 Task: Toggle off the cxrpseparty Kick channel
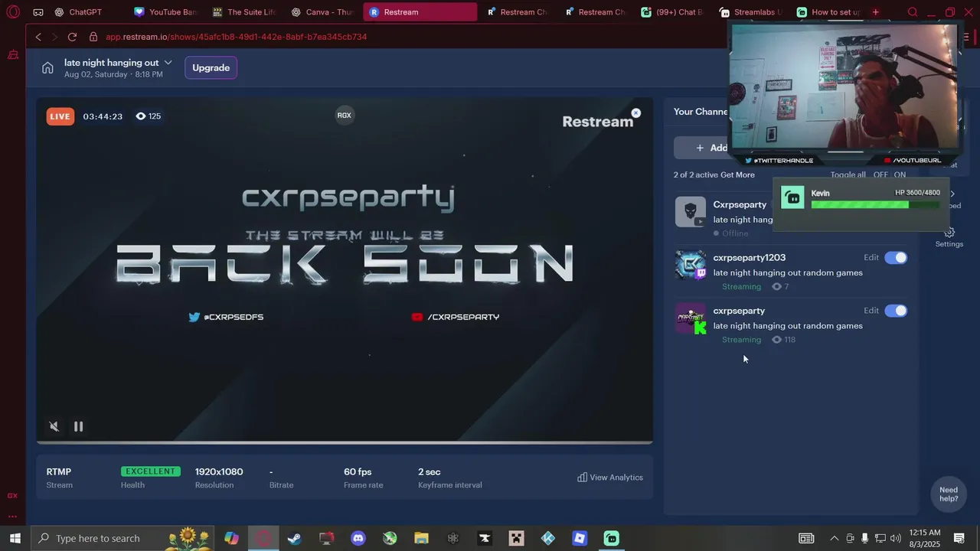(896, 311)
